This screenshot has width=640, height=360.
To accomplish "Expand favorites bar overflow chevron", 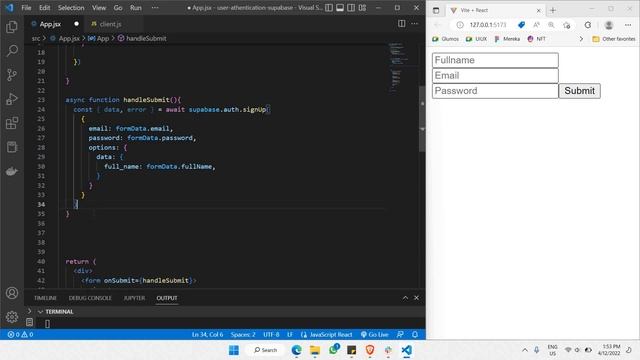I will coord(581,39).
